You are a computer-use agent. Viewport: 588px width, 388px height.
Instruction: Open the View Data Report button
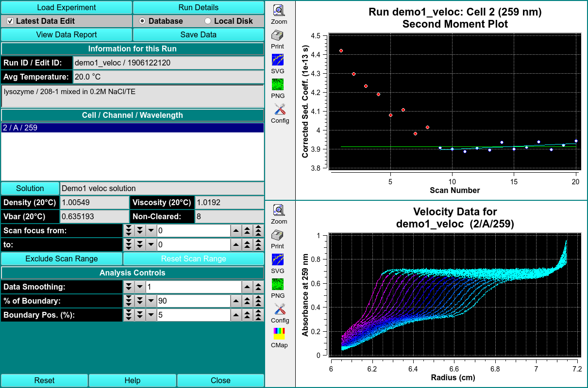[x=67, y=35]
